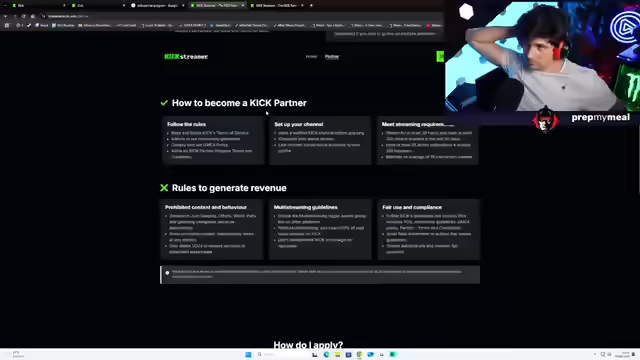This screenshot has width=640, height=360.
Task: Open the Partner navigation link
Action: (x=332, y=57)
